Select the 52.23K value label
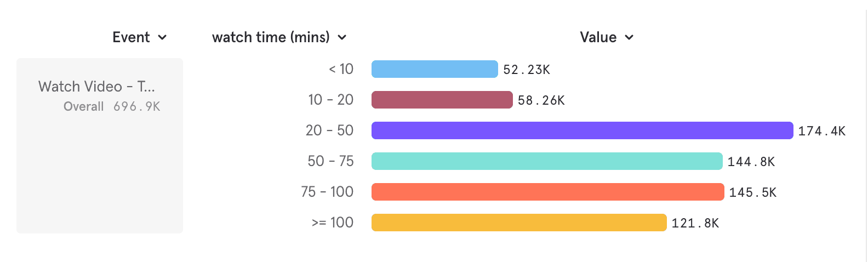Viewport: 868px width, 262px height. 526,70
